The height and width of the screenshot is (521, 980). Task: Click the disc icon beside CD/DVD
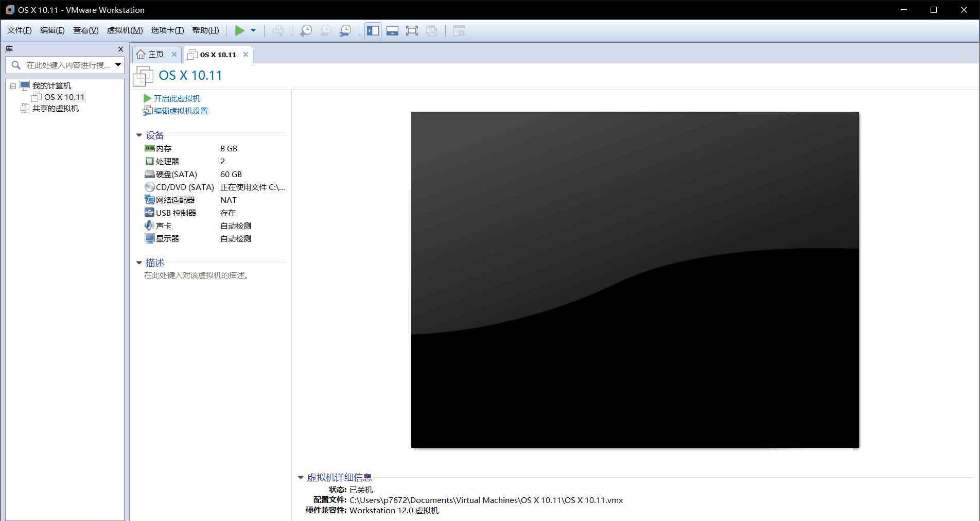tap(149, 187)
